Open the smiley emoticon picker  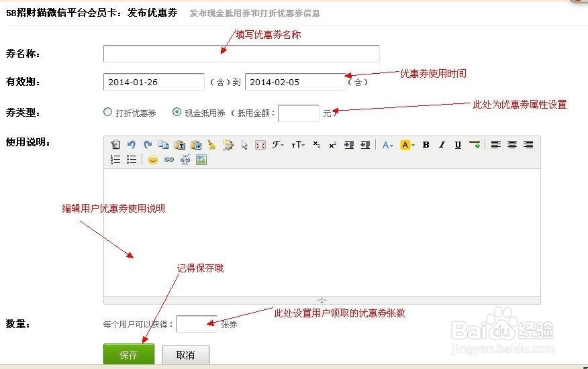click(152, 160)
